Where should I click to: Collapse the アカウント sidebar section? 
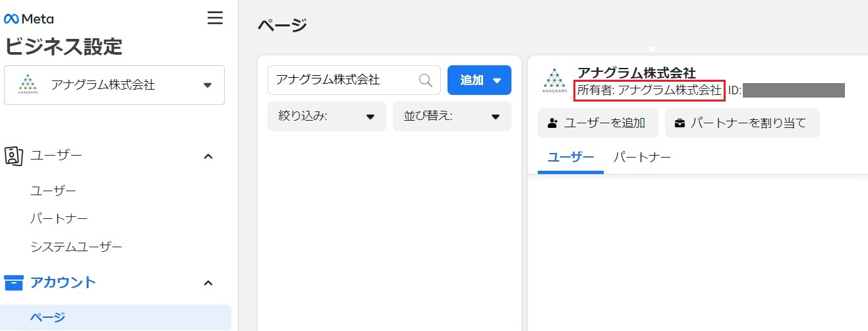tap(208, 283)
